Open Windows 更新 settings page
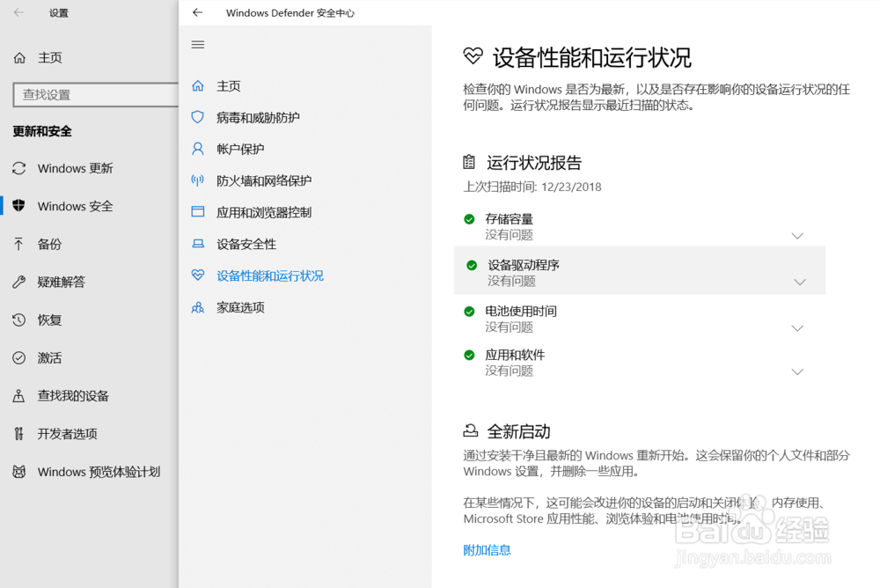This screenshot has width=880, height=588. point(75,168)
